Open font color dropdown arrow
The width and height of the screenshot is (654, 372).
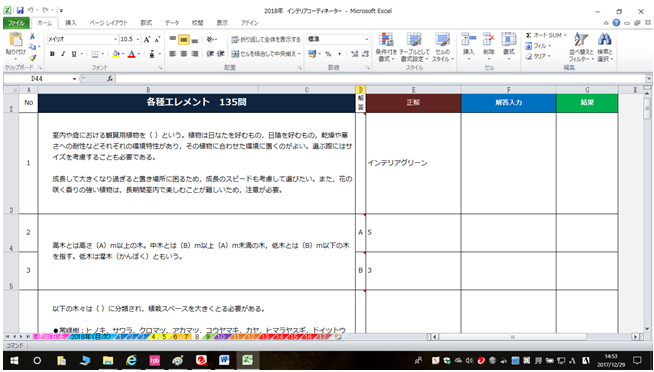click(138, 54)
